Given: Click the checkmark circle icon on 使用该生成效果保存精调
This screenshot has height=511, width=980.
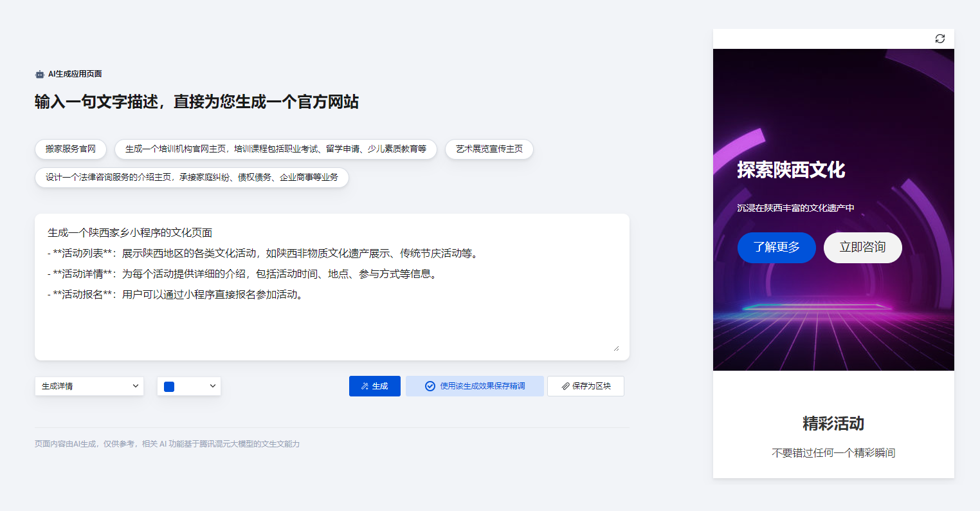Looking at the screenshot, I should 430,386.
